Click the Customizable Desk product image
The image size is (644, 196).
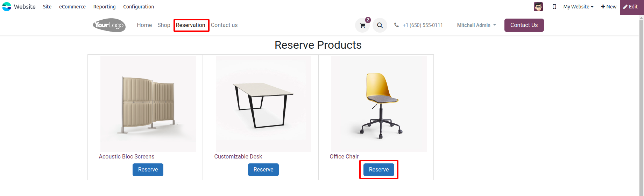click(x=263, y=104)
